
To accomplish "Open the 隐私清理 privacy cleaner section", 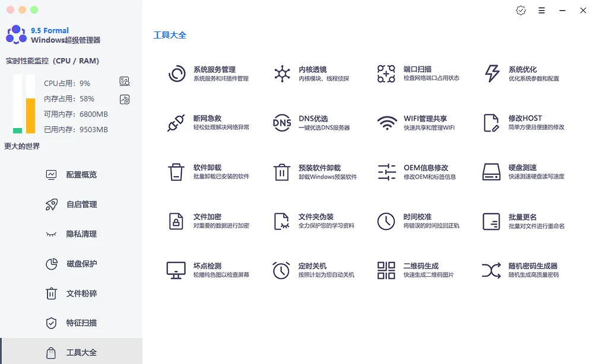I will coord(71,234).
